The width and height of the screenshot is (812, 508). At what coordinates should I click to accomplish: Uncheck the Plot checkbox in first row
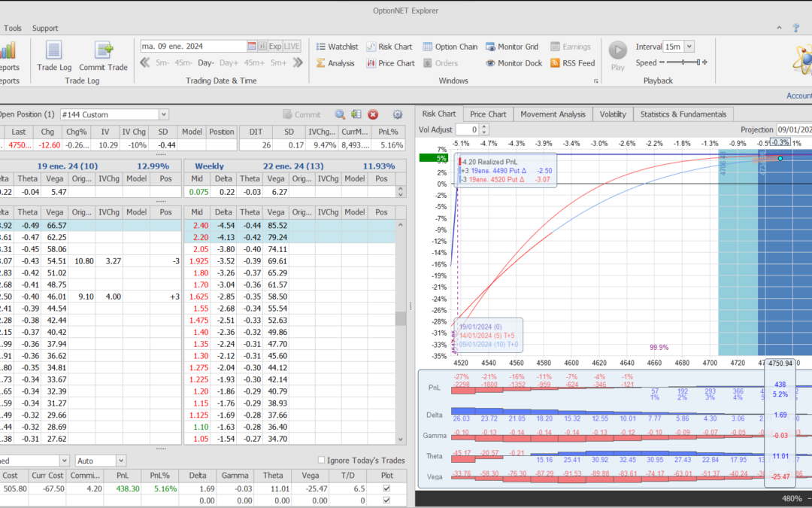386,488
